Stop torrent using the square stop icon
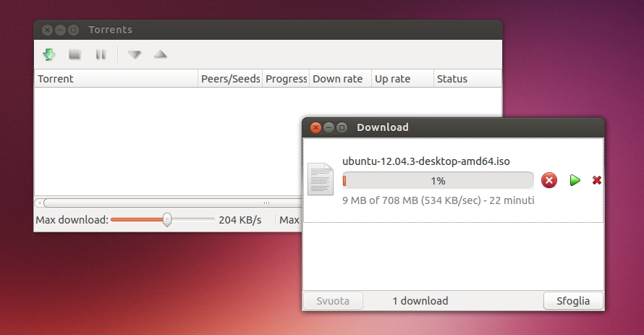 pos(75,54)
